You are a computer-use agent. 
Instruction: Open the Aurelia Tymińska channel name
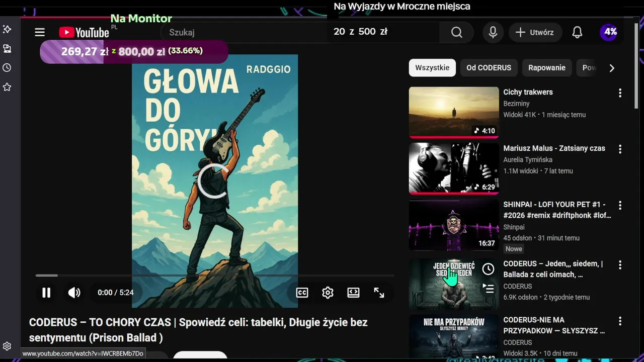pyautogui.click(x=528, y=160)
